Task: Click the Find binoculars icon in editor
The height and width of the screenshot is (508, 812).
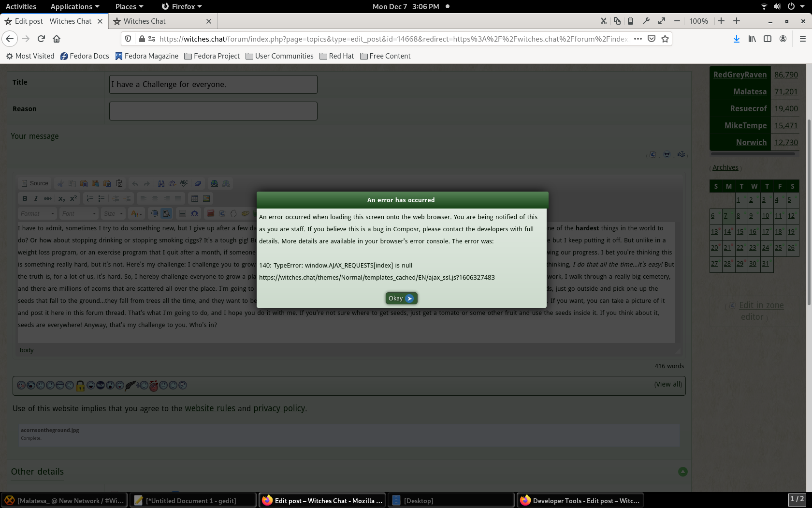Action: 161,184
